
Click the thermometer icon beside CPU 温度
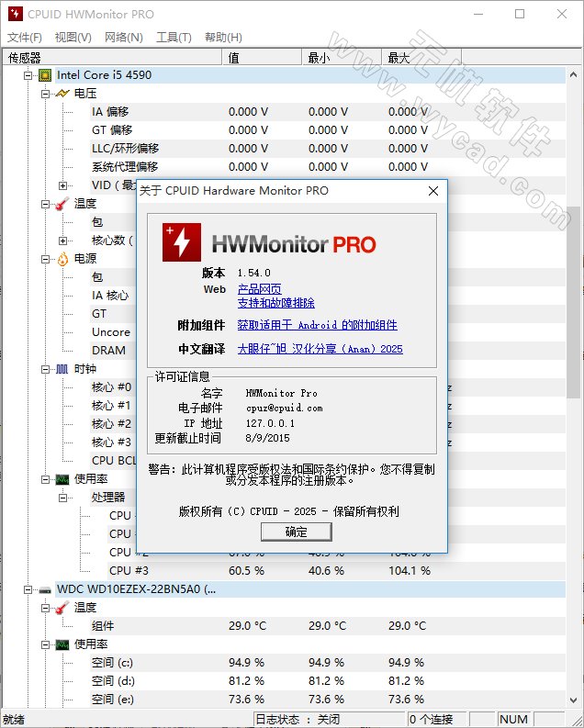click(x=62, y=204)
